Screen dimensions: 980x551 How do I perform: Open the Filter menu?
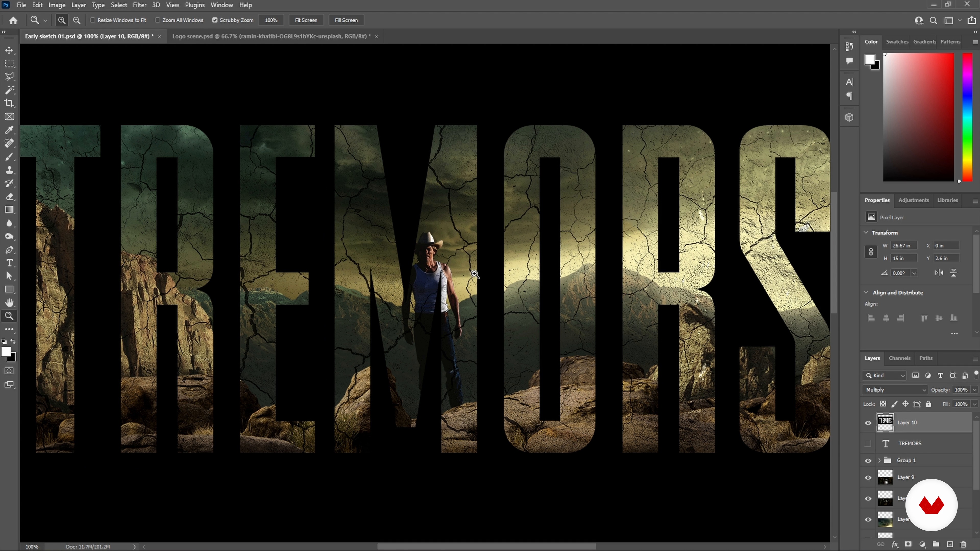click(x=140, y=5)
